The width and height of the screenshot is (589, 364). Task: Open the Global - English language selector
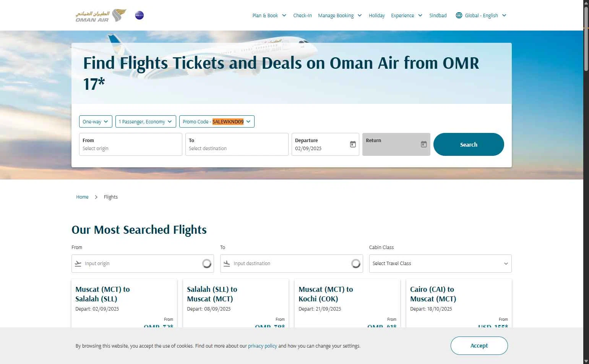(x=481, y=16)
